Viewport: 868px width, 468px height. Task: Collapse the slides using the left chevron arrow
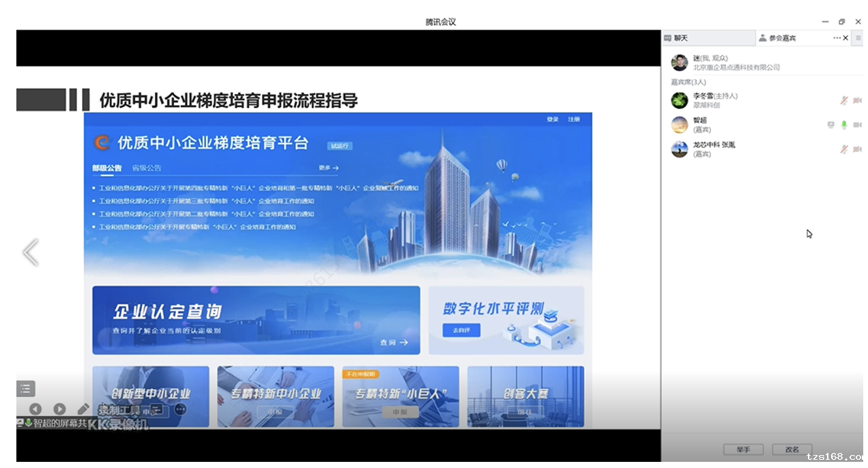tap(30, 252)
